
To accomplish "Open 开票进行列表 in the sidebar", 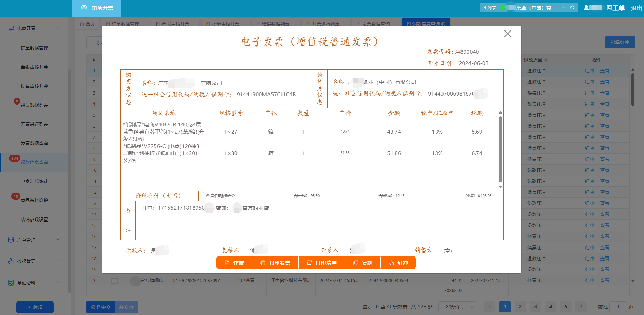I will 34,124.
